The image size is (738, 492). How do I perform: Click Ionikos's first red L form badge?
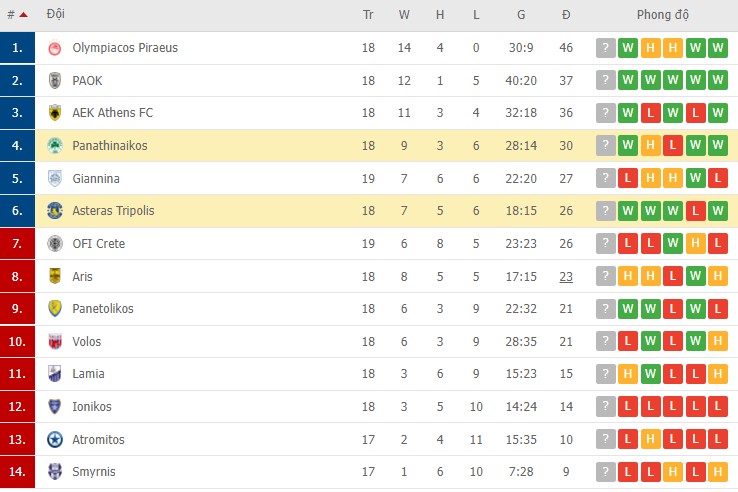pos(628,406)
